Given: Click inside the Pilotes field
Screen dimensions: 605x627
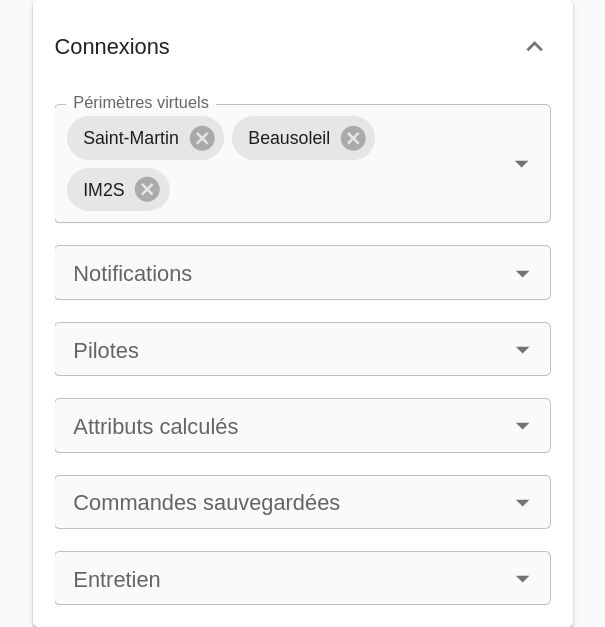Looking at the screenshot, I should (x=280, y=350).
